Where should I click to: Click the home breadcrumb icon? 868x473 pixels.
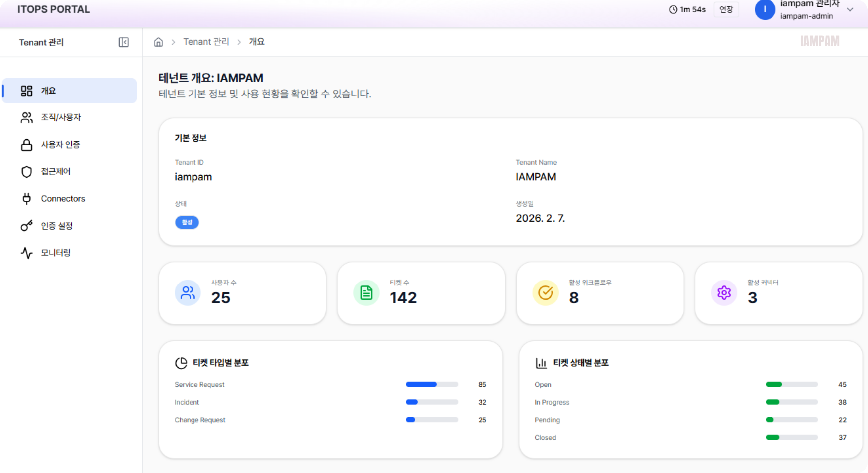point(158,42)
